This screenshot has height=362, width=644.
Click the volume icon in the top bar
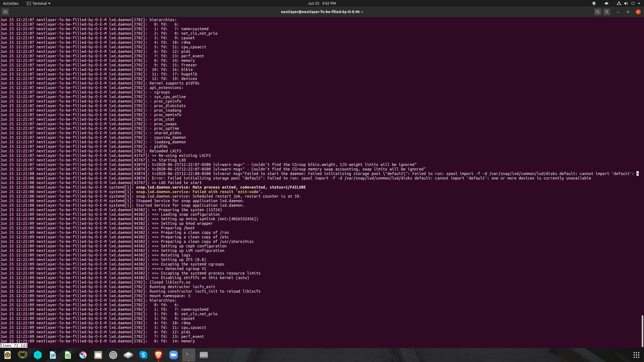tap(626, 3)
